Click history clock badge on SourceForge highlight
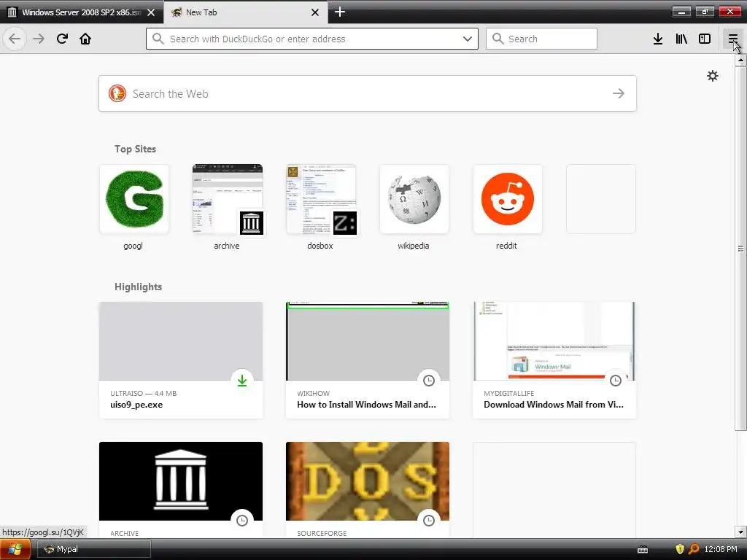The height and width of the screenshot is (560, 747). 429,521
